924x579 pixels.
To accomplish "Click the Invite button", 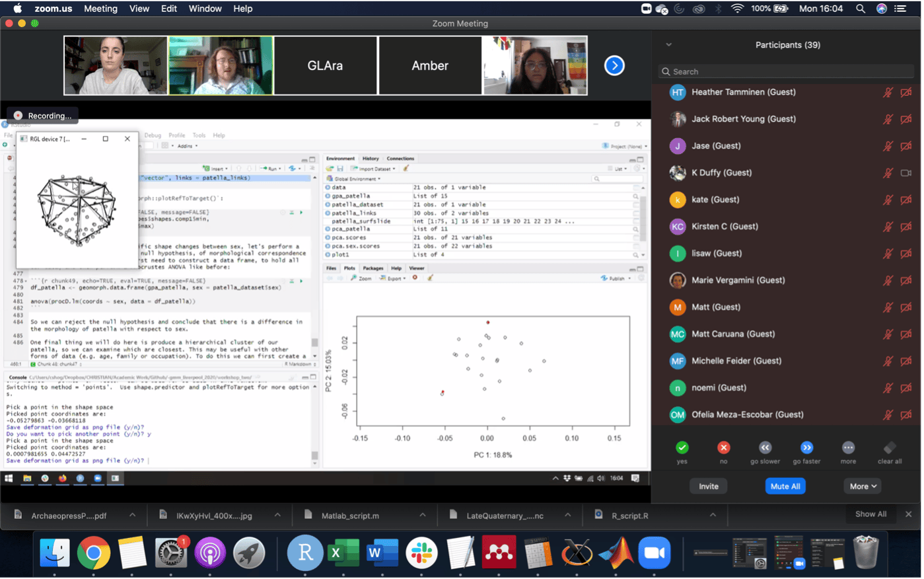I will click(x=709, y=486).
